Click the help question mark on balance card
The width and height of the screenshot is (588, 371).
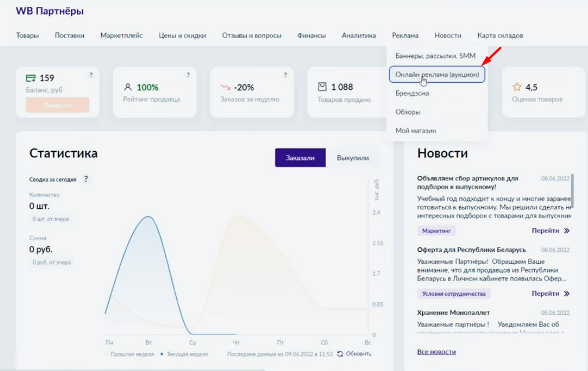click(91, 75)
